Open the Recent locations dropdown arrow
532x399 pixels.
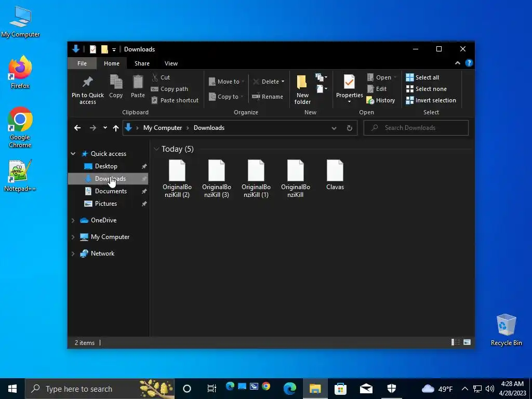(105, 128)
